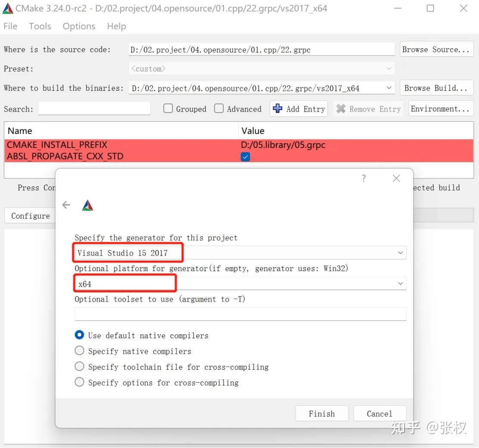Enable the Grouped checkbox
This screenshot has height=448, width=479.
coord(168,109)
